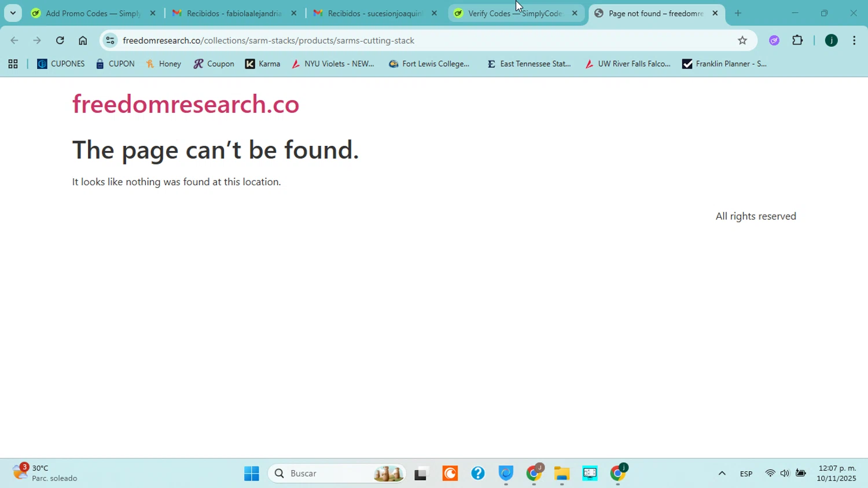This screenshot has width=868, height=488.
Task: Go forward to the next page
Action: pos(37,41)
